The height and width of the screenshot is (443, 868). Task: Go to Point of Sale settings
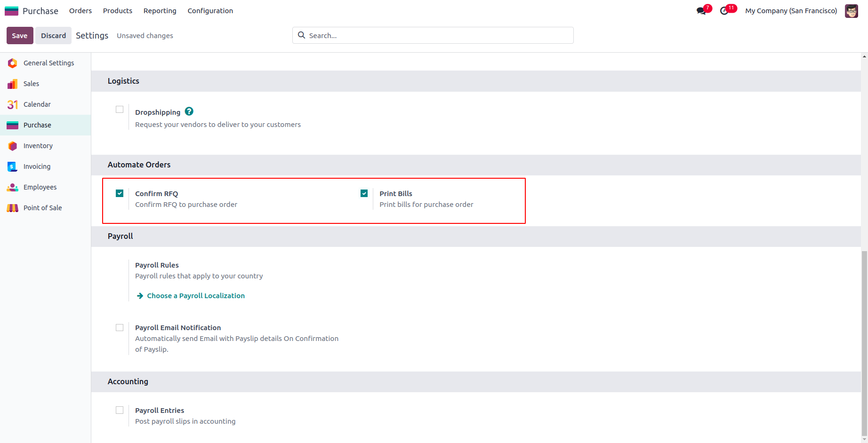click(x=42, y=208)
